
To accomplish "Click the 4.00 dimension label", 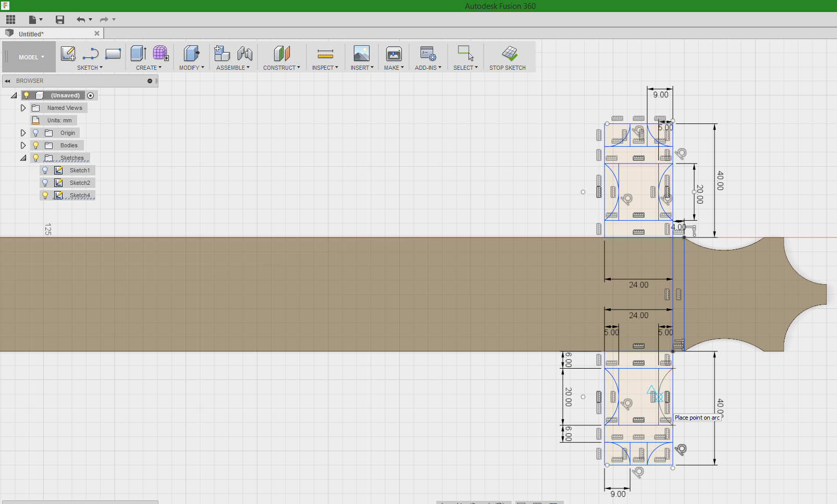I will point(679,227).
